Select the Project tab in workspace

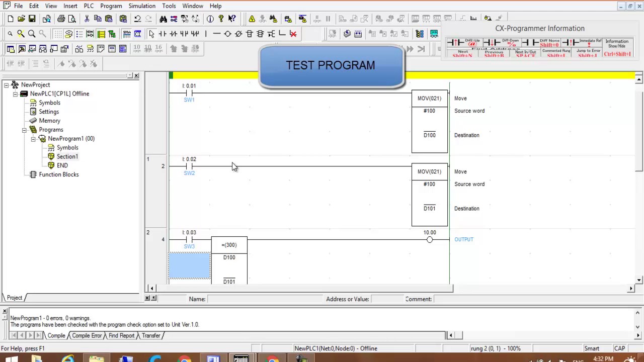(15, 298)
